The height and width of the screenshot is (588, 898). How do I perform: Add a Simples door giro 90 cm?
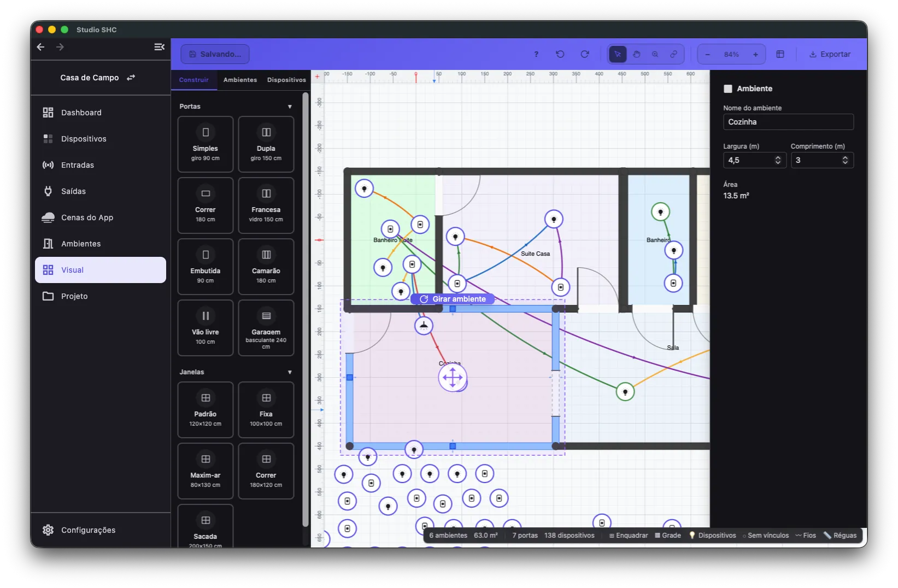206,144
